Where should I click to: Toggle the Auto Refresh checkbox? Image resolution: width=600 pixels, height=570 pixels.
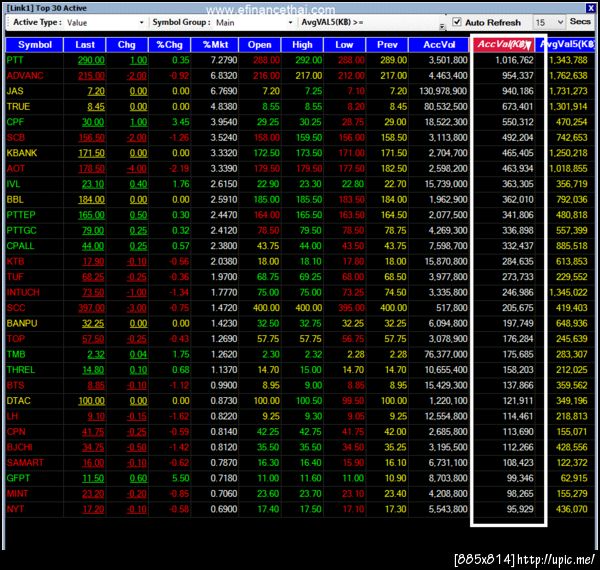(x=457, y=22)
